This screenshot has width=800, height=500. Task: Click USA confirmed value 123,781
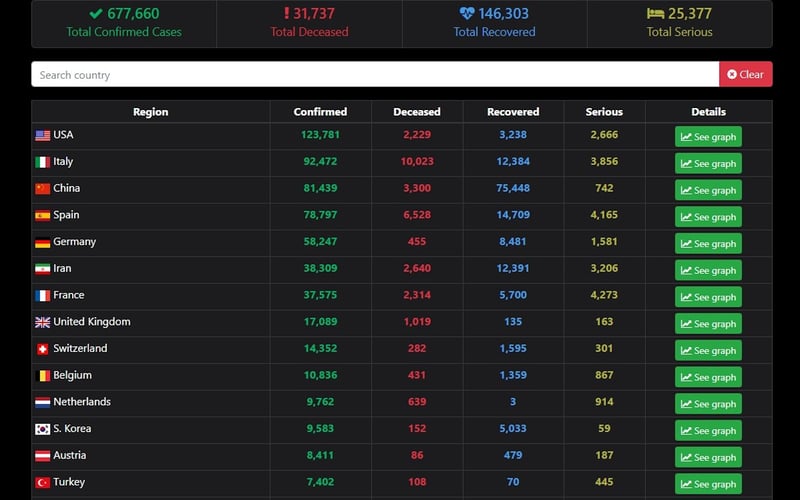click(x=320, y=135)
